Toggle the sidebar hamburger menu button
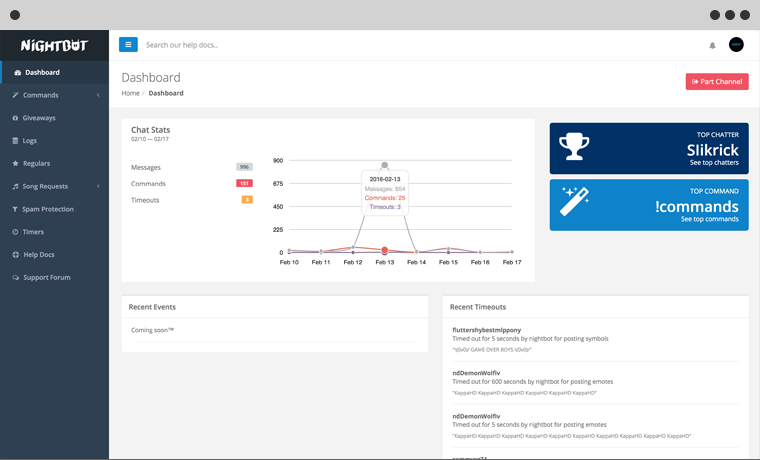The width and height of the screenshot is (760, 460). (128, 45)
